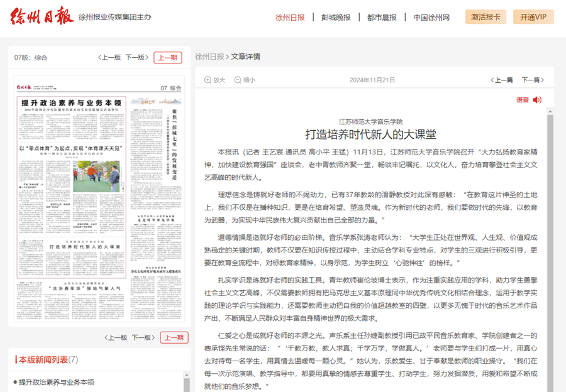566x392 pixels.
Task: Click 徐州日报 in the breadcrumb
Action: 209,57
